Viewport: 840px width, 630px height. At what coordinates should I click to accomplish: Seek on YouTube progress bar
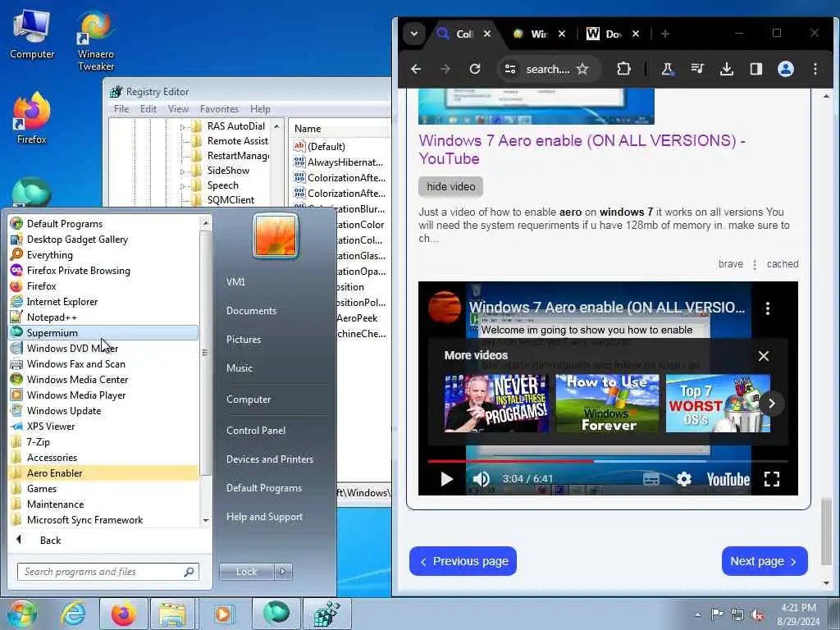[608, 461]
